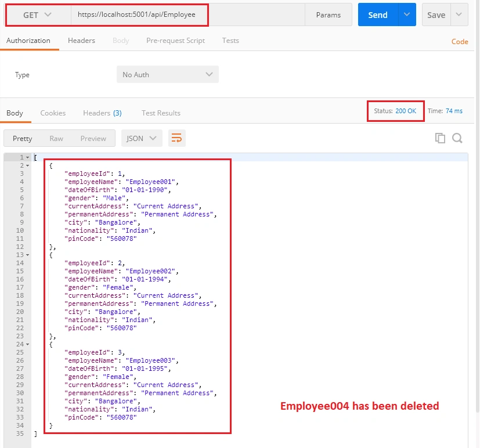
Task: Open the Pre-request Script tab
Action: point(175,41)
